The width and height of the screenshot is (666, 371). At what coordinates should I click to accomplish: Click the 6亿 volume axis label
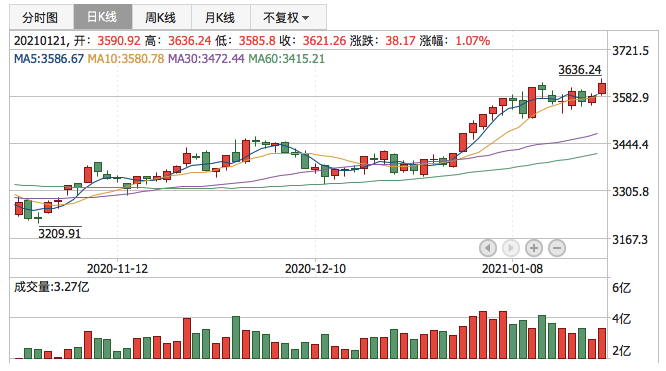click(x=621, y=288)
